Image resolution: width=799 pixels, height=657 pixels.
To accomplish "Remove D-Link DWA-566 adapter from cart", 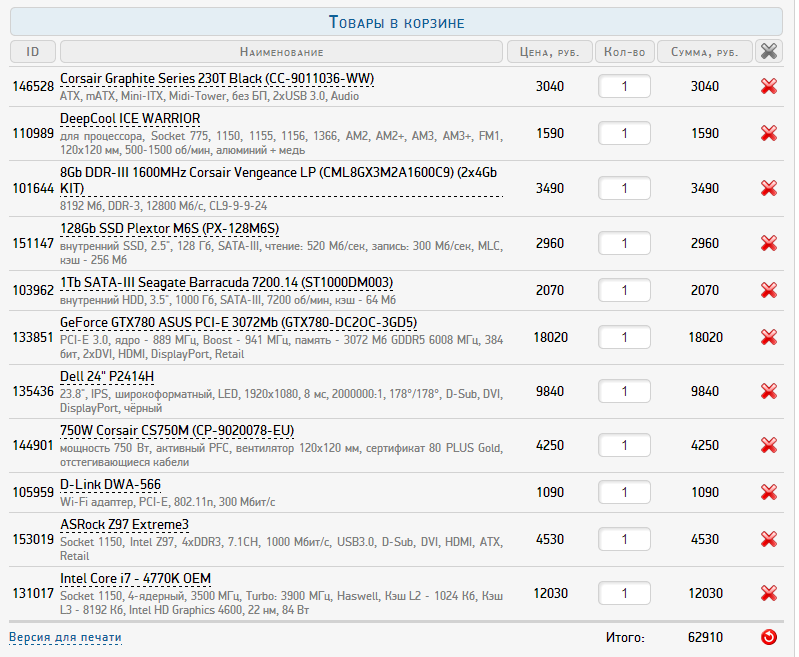I will [768, 492].
